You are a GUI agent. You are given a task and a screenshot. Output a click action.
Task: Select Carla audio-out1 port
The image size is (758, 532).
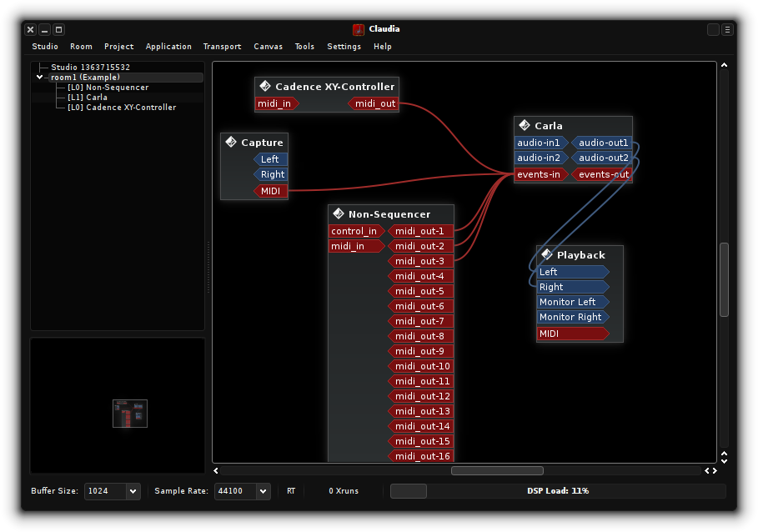[601, 143]
